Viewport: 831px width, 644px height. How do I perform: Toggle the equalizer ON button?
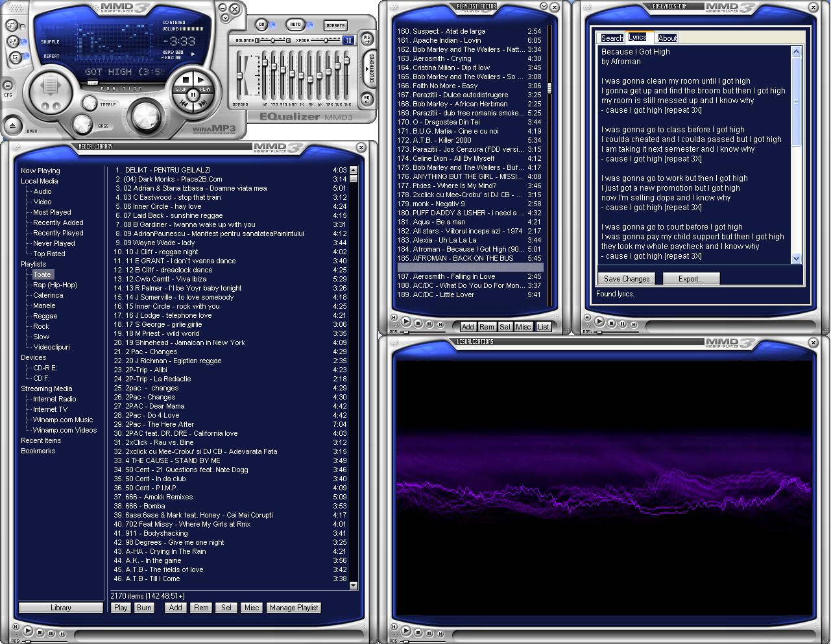[261, 25]
